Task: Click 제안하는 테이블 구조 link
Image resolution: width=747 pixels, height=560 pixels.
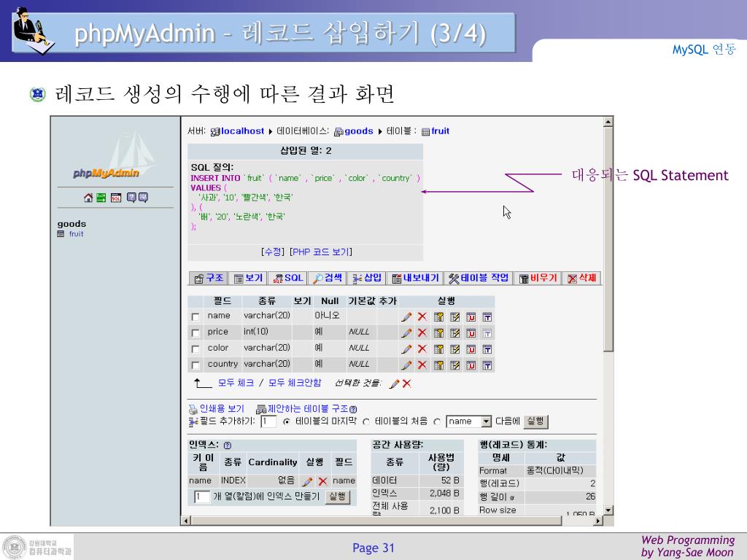Action: [306, 408]
